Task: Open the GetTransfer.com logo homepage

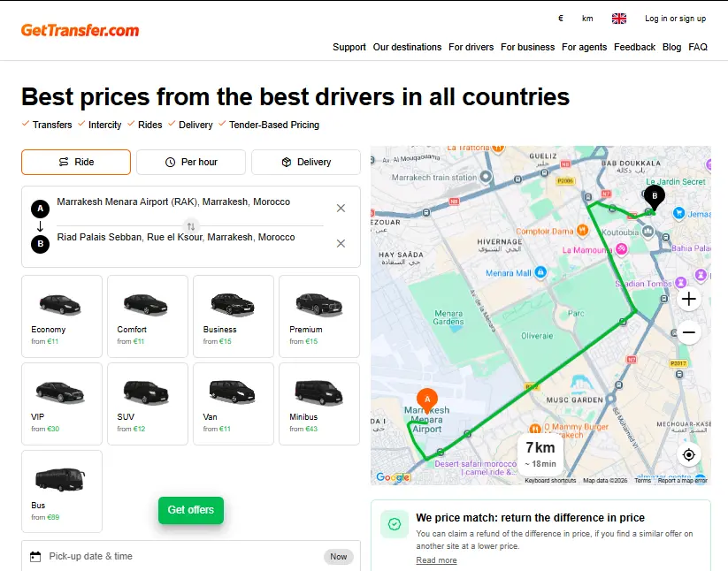Action: [80, 30]
